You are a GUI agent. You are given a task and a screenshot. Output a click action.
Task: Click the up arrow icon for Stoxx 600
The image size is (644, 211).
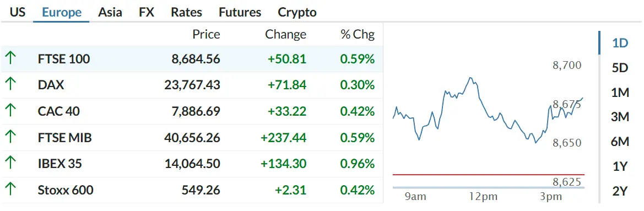10,190
